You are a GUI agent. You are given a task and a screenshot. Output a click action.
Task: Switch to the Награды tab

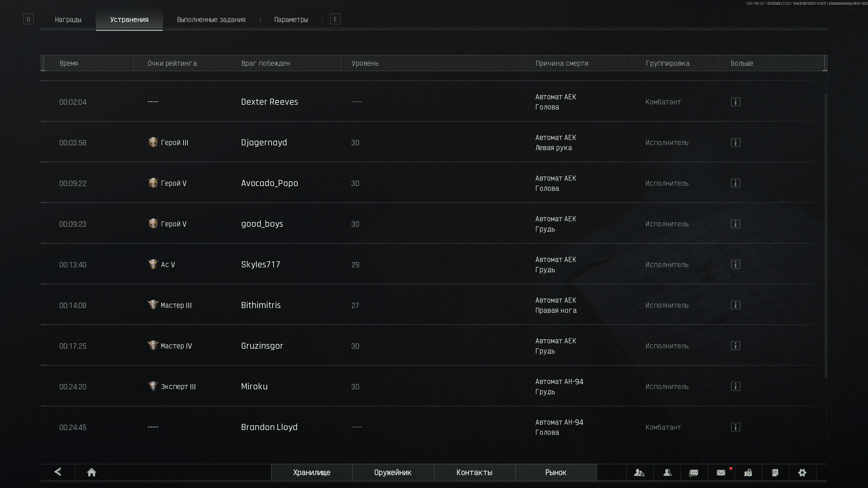click(x=68, y=20)
